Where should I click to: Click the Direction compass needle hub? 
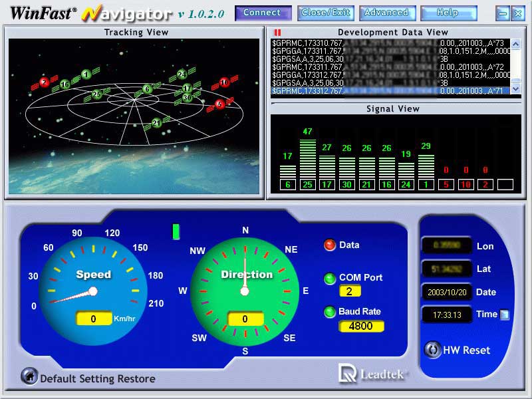pyautogui.click(x=245, y=291)
